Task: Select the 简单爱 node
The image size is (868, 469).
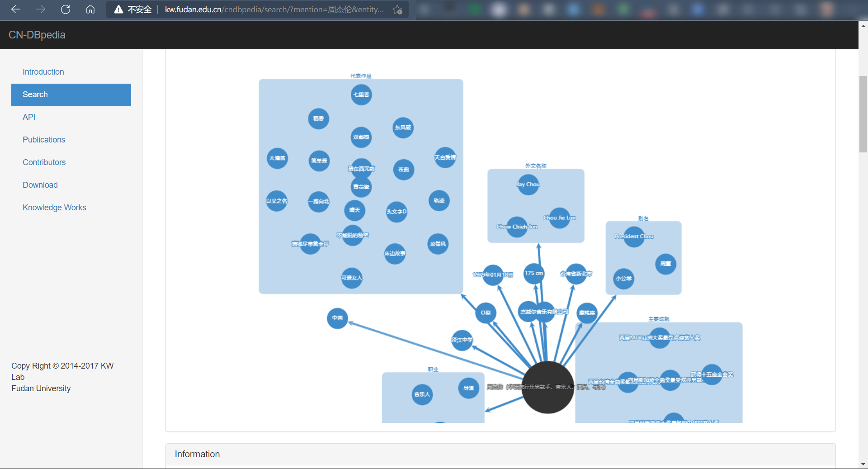Action: (319, 161)
